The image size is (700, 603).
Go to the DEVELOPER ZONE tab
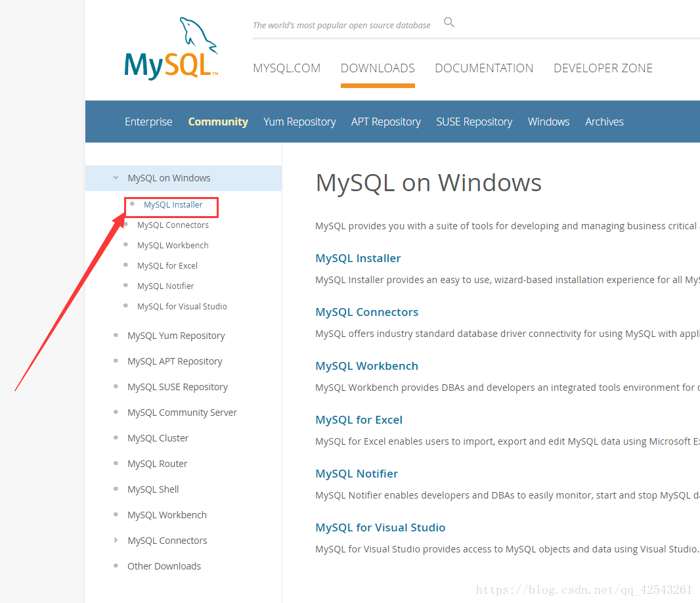[603, 68]
